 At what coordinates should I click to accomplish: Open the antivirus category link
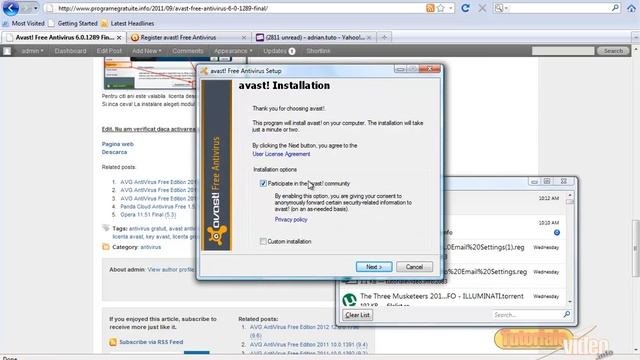coord(151,247)
